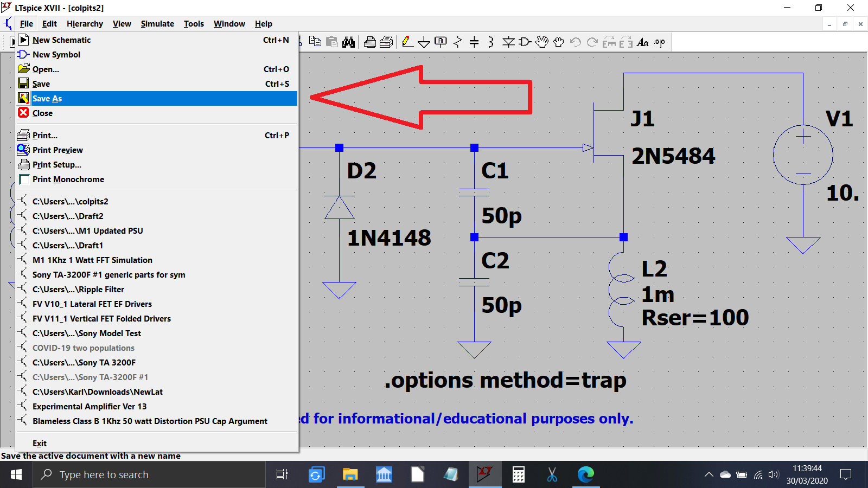Viewport: 868px width, 488px height.
Task: Choose Close from File menu
Action: tap(157, 113)
